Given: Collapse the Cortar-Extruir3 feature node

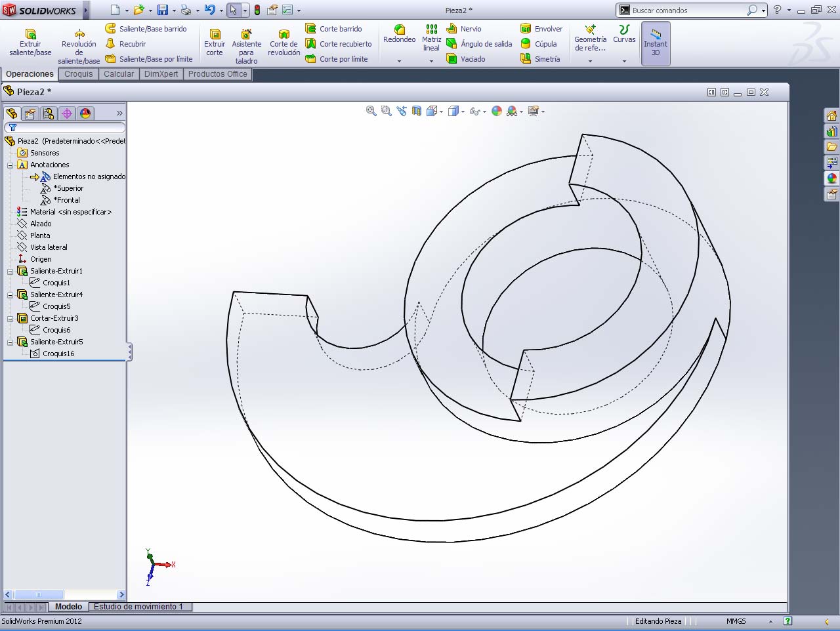Looking at the screenshot, I should point(10,319).
